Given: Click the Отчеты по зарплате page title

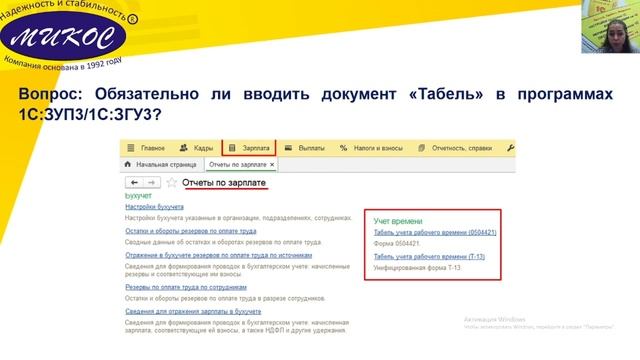Looking at the screenshot, I should (x=224, y=183).
